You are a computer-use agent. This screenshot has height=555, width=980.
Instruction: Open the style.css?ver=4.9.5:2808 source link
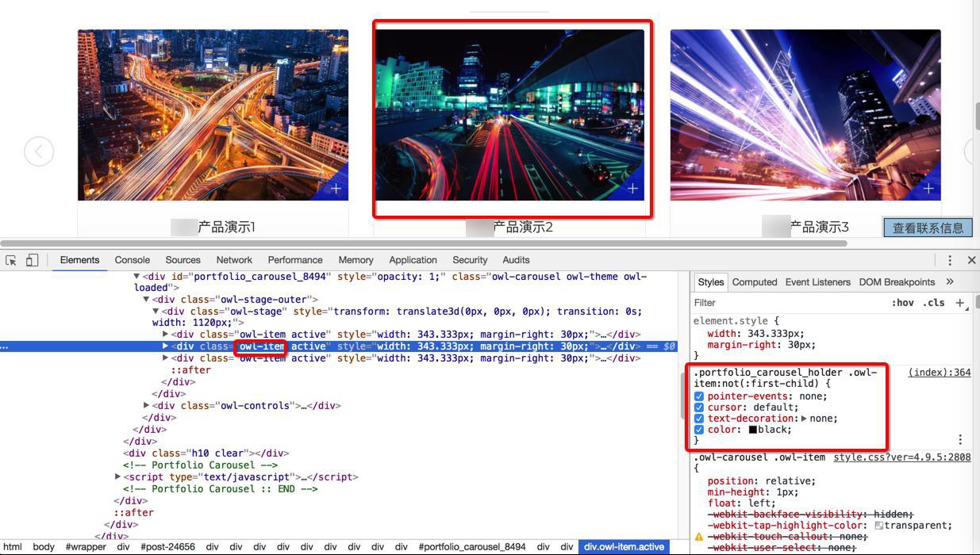[902, 457]
